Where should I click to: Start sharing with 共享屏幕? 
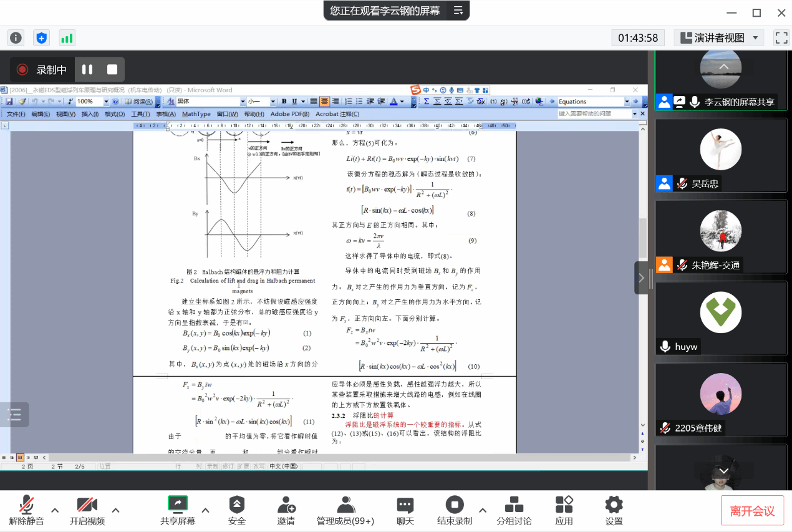pos(178,510)
